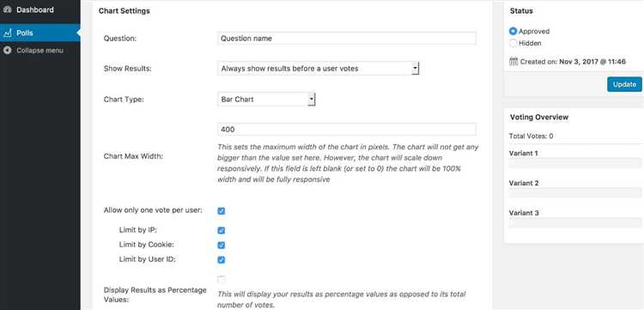Screen dimensions: 644x310
Task: Uncheck the Limit by Cookie checkbox
Action: (x=222, y=245)
